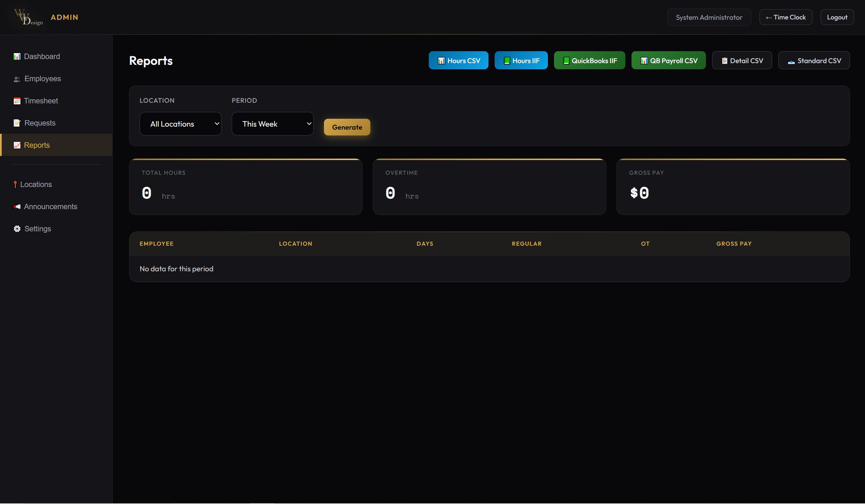Click the WD Design logo
The width and height of the screenshot is (865, 504).
coord(28,17)
